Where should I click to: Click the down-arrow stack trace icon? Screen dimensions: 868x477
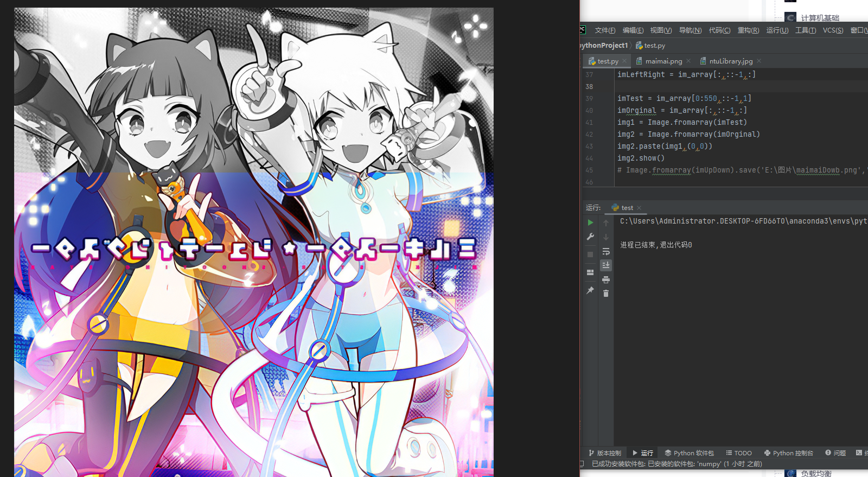pos(606,237)
